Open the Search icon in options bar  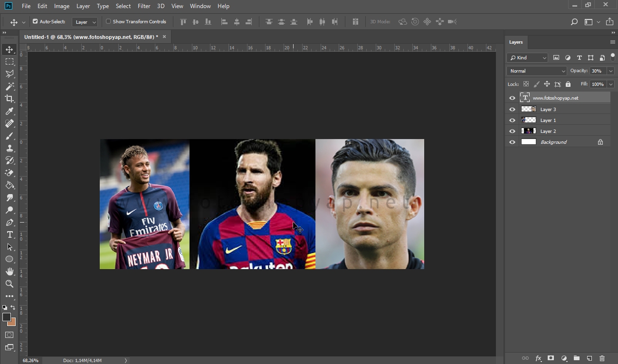(574, 22)
